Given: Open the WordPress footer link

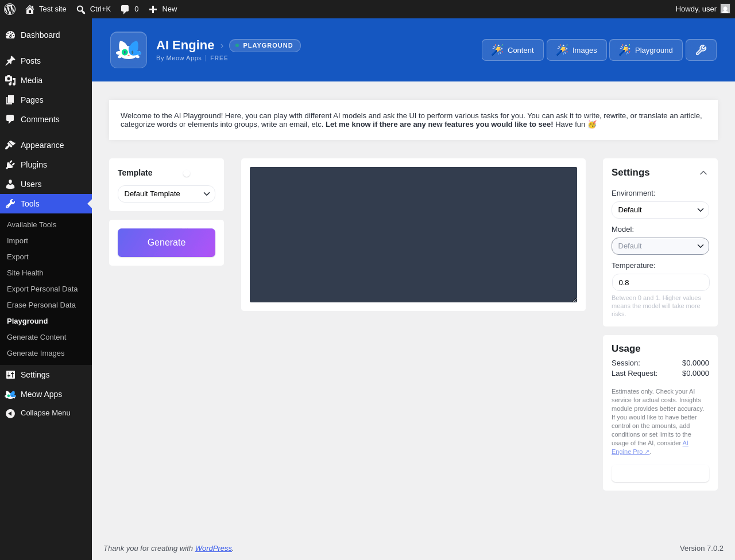Looking at the screenshot, I should coord(214,549).
